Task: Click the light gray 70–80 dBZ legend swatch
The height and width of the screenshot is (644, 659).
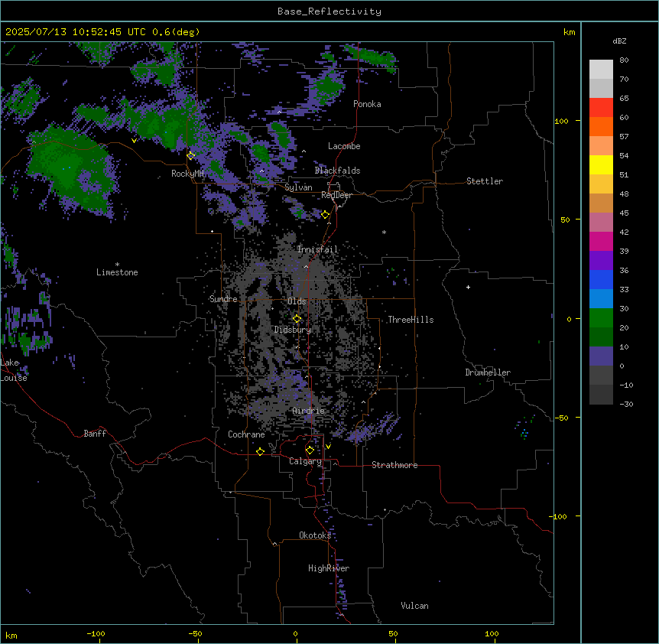Action: point(601,70)
